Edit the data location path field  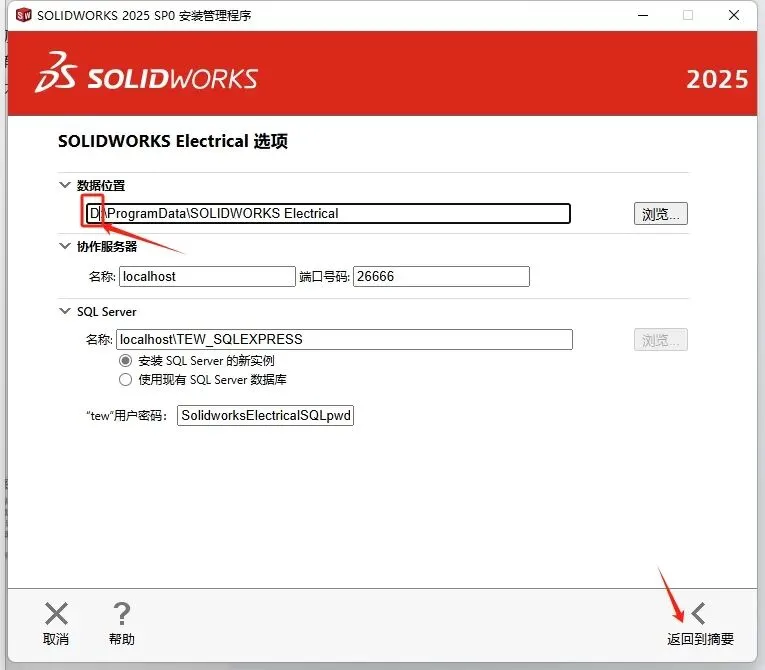(328, 214)
